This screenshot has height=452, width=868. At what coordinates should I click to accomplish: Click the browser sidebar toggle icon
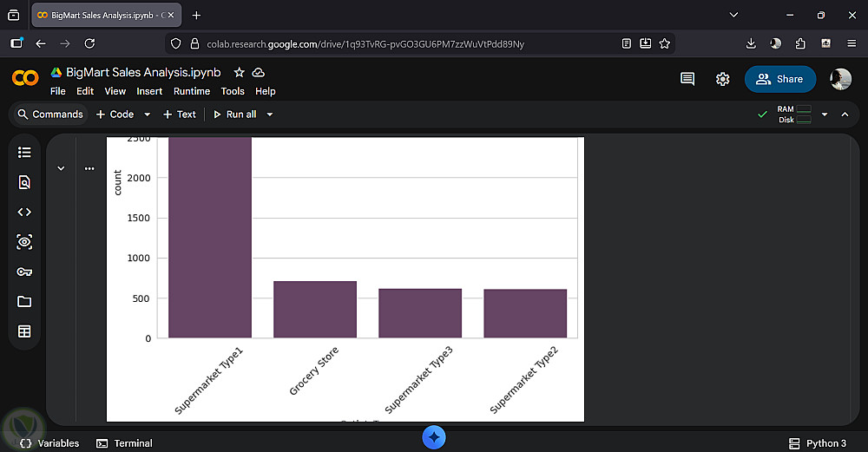point(16,43)
